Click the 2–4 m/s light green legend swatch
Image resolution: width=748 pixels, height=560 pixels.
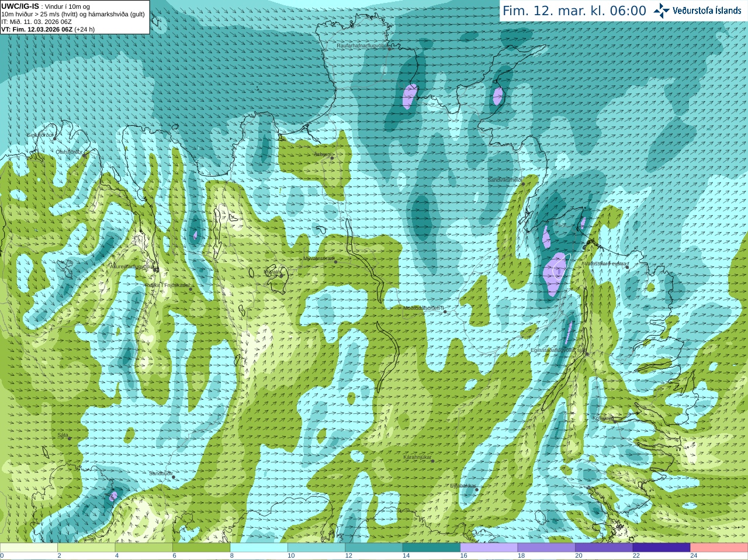[86, 547]
